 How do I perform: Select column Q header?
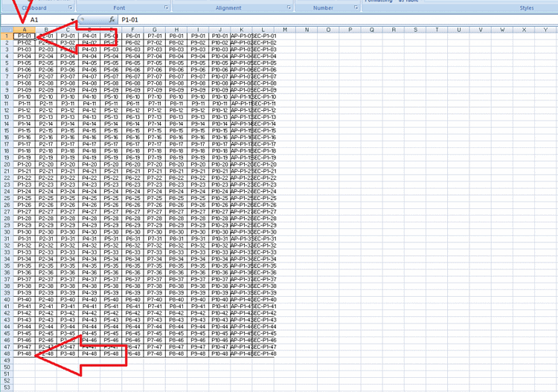pos(371,30)
